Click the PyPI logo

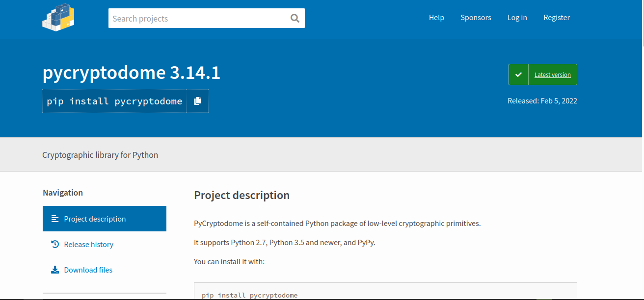(x=58, y=17)
